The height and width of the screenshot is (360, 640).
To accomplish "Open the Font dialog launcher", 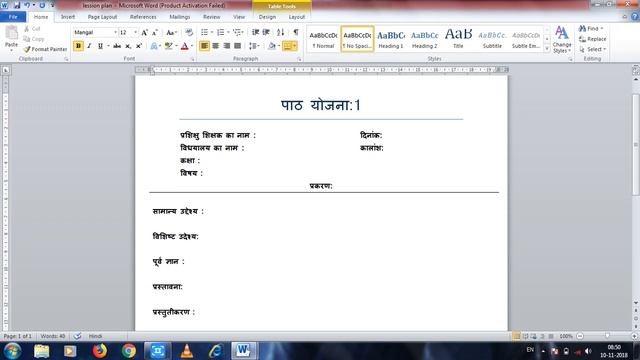I will (192, 59).
